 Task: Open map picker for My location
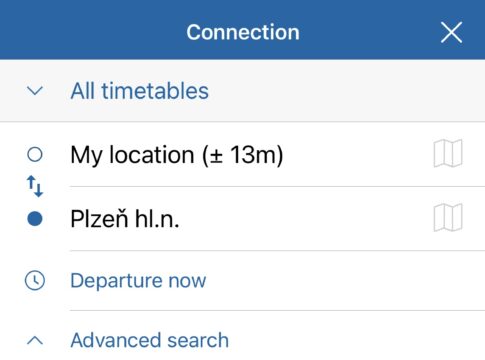[448, 153]
